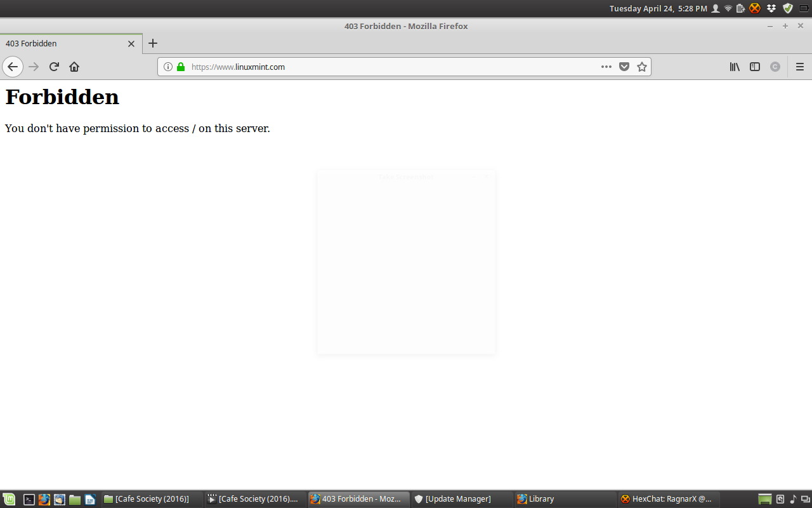The image size is (812, 508).
Task: Bookmark this page with the star
Action: click(x=642, y=67)
